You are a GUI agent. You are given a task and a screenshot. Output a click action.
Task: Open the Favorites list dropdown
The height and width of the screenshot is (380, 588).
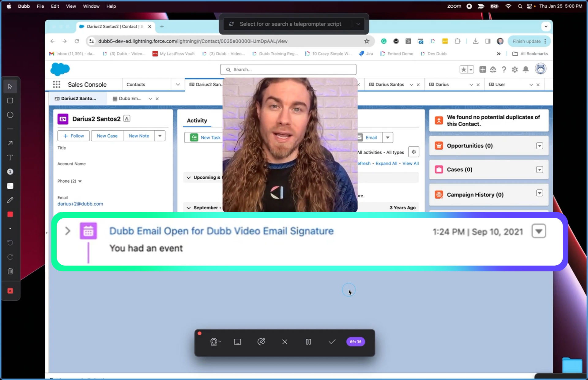471,70
